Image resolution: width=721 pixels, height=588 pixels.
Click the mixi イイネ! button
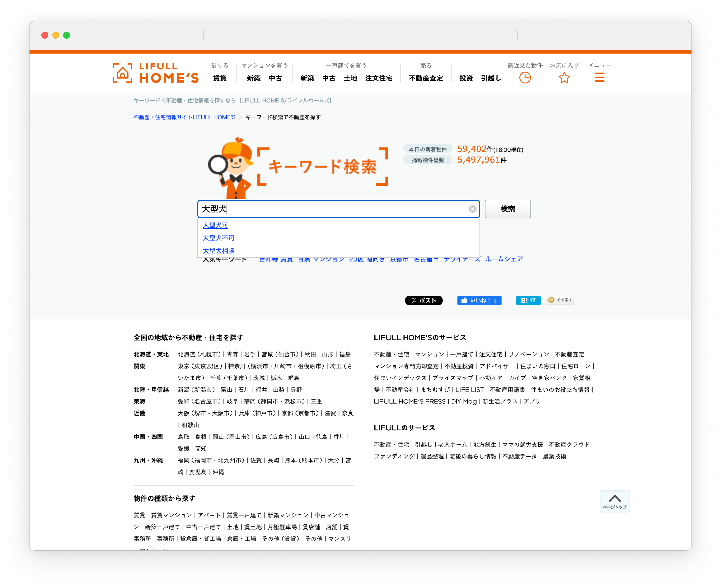pos(560,300)
